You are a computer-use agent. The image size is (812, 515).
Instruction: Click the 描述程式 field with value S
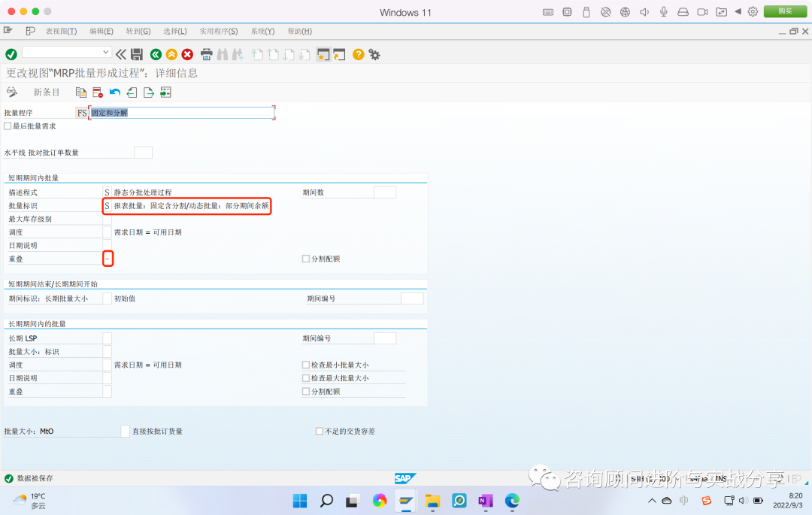point(108,192)
